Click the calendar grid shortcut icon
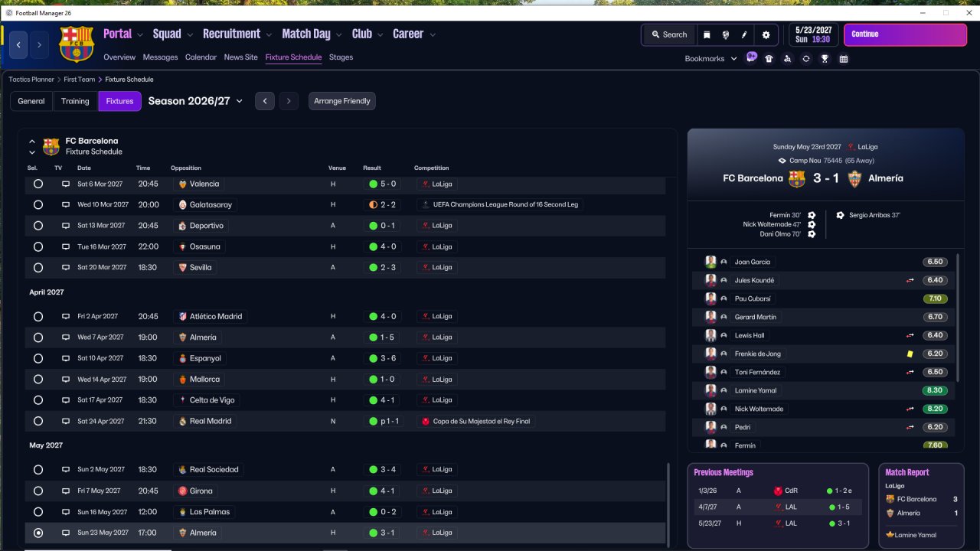The image size is (980, 551). point(844,59)
